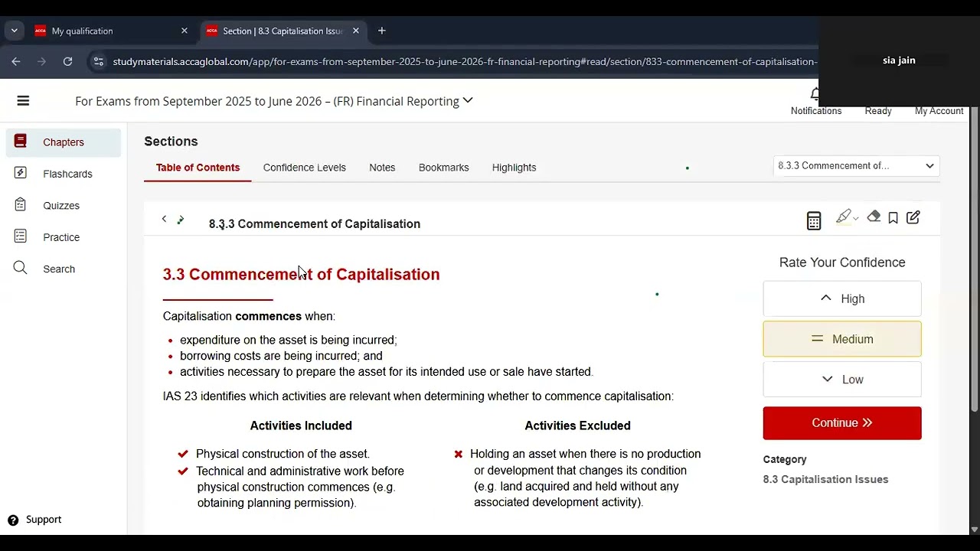980x551 pixels.
Task: Close the My qualification tab
Action: click(185, 31)
